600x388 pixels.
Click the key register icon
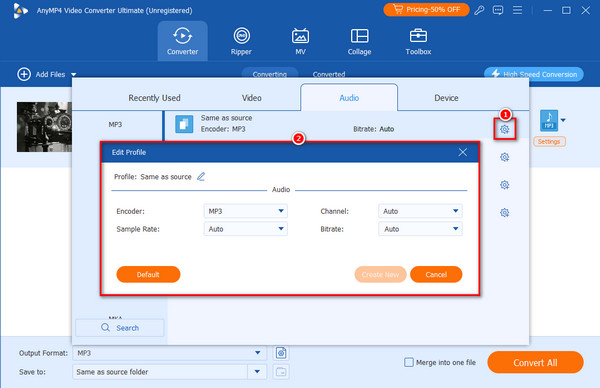479,10
